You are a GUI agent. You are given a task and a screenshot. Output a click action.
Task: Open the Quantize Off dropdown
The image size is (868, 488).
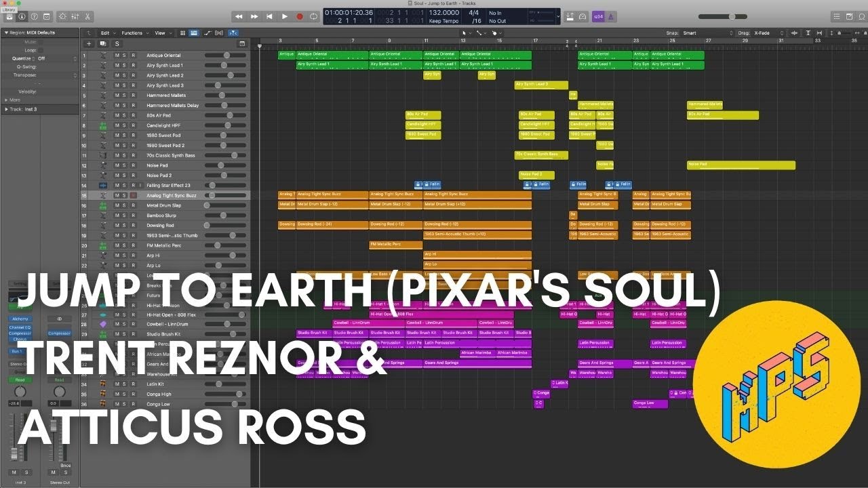click(57, 58)
